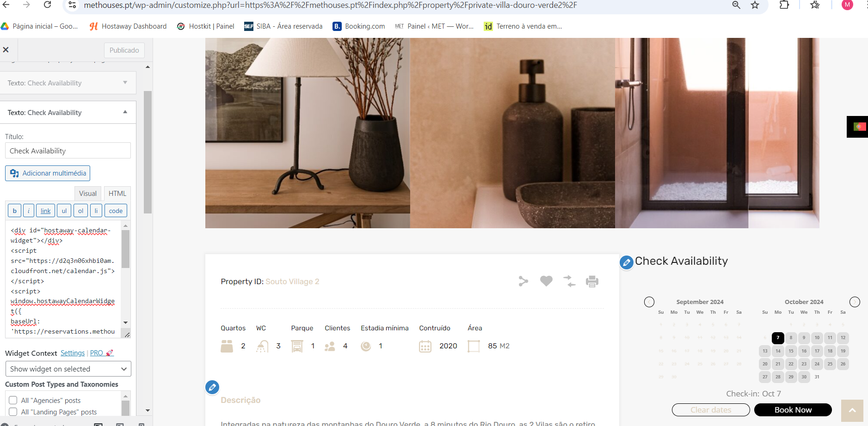Open Widget Context Settings link
Screen dimensions: 868x426
coord(73,353)
